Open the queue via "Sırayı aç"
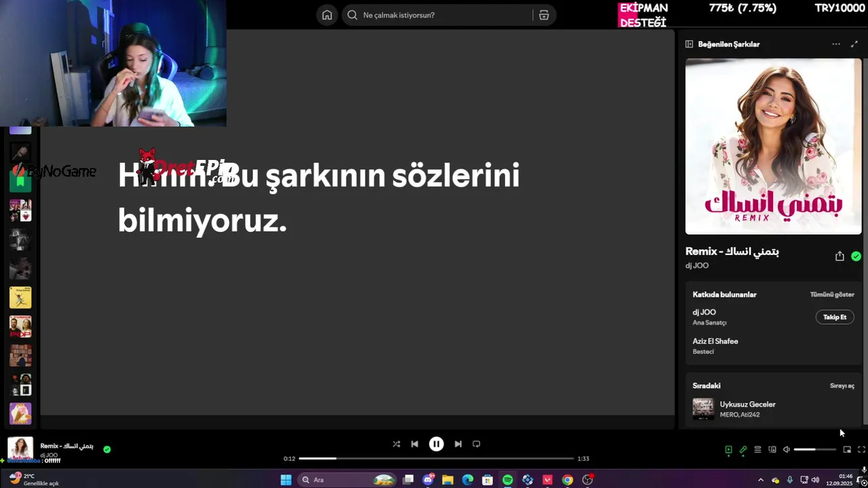868x488 pixels. click(x=842, y=386)
